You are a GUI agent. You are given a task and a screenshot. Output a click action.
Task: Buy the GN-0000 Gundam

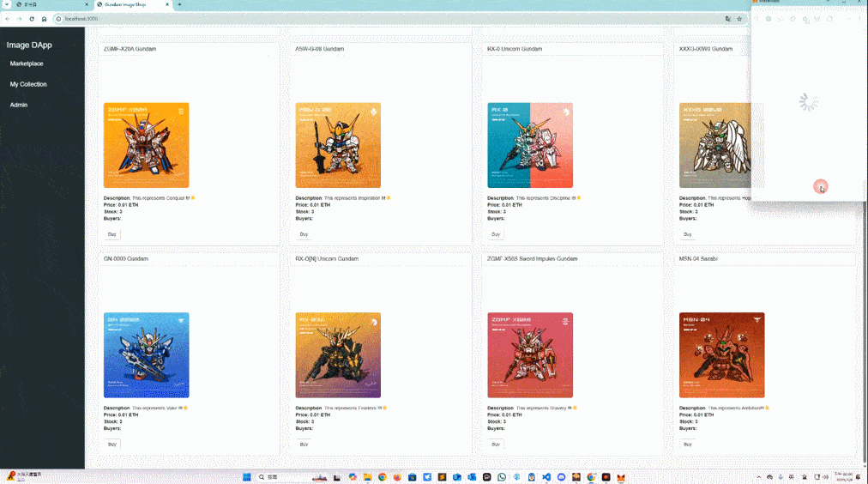point(112,445)
